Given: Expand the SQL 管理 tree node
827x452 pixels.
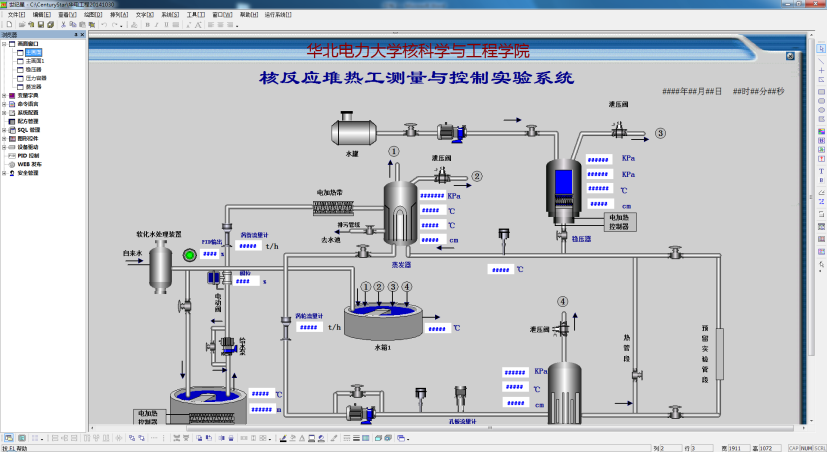Looking at the screenshot, I should click(x=4, y=130).
